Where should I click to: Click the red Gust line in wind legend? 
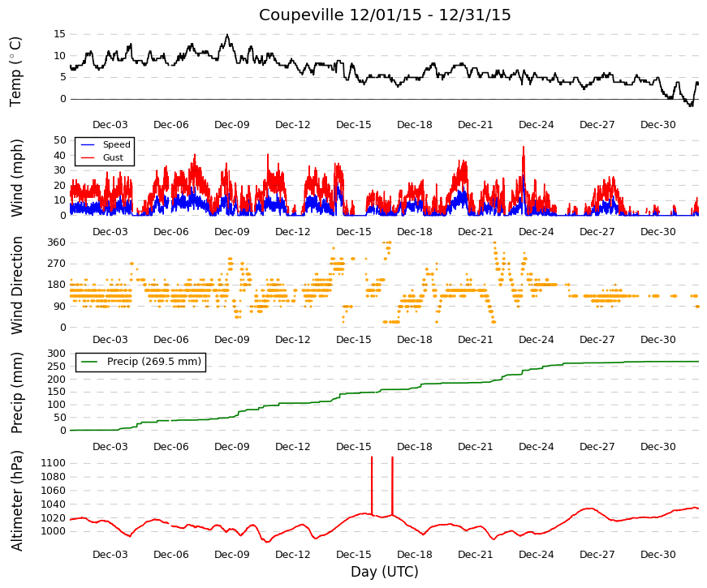click(x=88, y=158)
